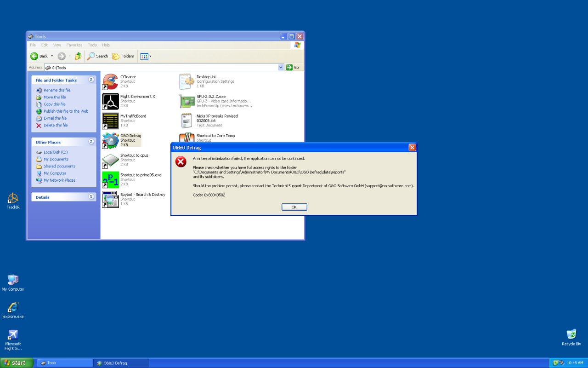Switch to Tools taskbar button

(x=65, y=363)
